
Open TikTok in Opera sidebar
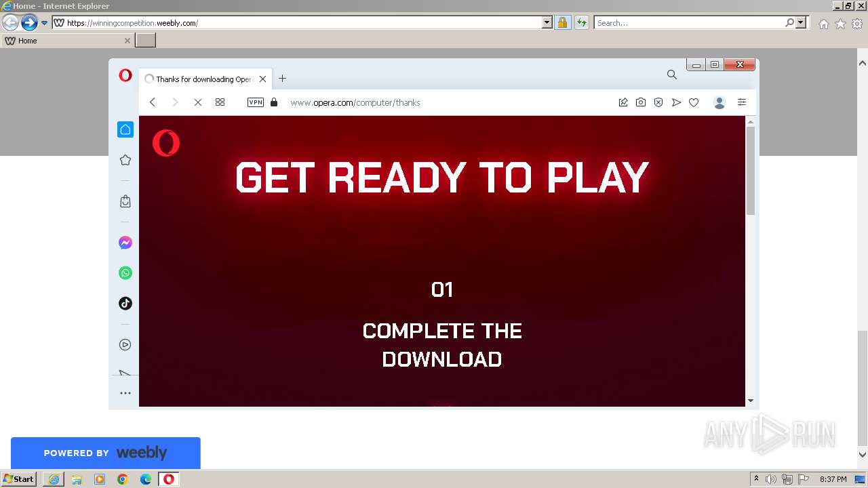[125, 303]
